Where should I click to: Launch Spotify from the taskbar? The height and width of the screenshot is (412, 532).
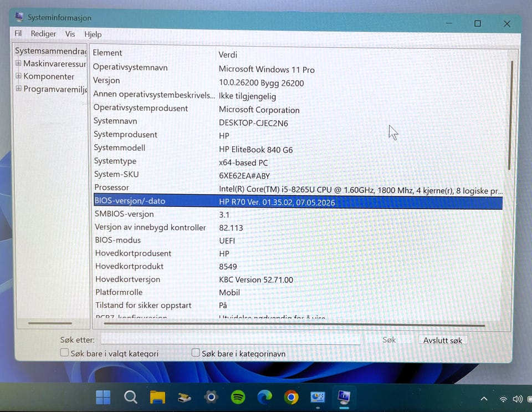pos(238,396)
